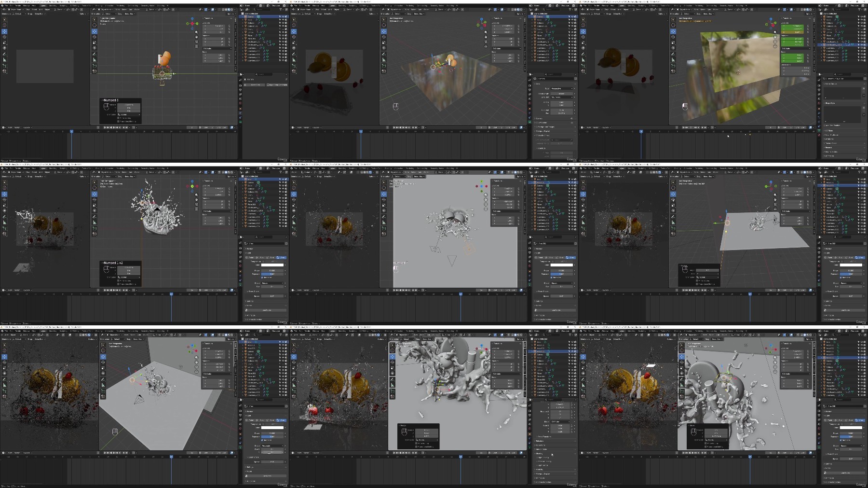Click Use Nodes button in Numpad 7 frame

[556, 310]
